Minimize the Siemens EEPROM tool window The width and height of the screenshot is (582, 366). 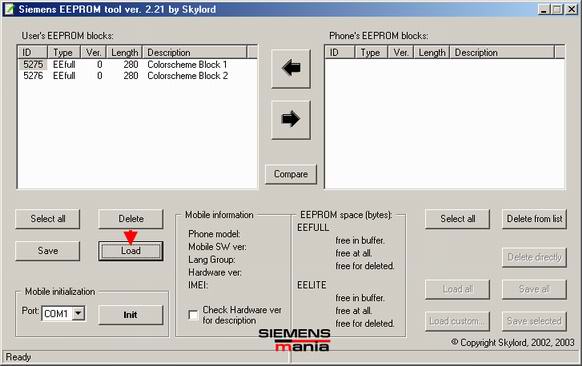point(544,9)
